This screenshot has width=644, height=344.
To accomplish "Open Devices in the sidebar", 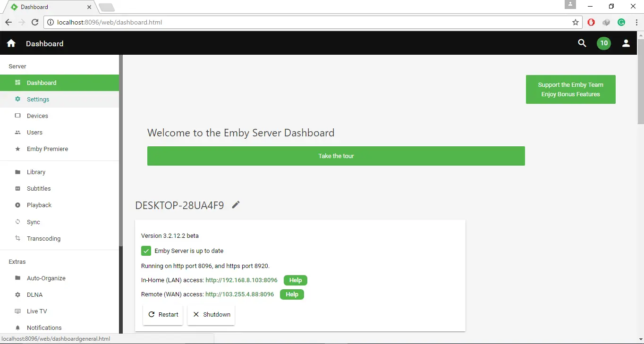I will pyautogui.click(x=59, y=116).
